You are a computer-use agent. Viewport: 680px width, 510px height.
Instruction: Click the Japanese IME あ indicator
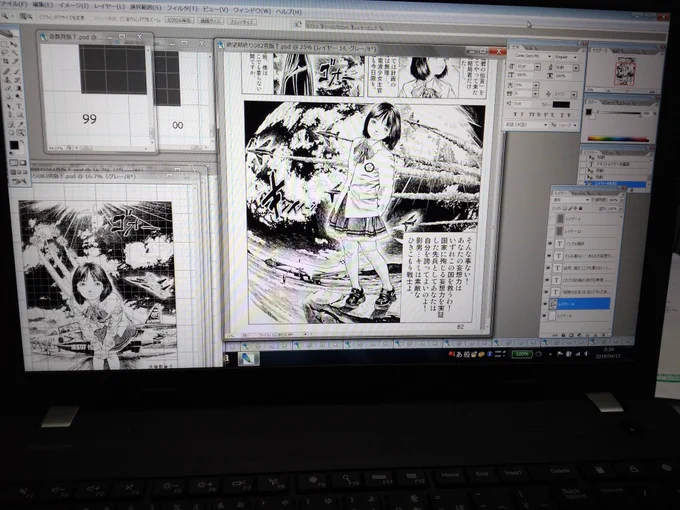pyautogui.click(x=459, y=354)
